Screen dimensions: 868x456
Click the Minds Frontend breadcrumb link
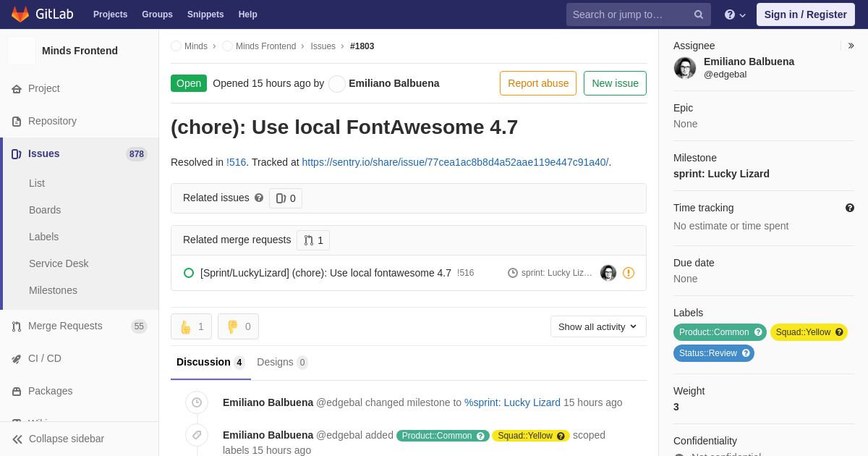265,46
